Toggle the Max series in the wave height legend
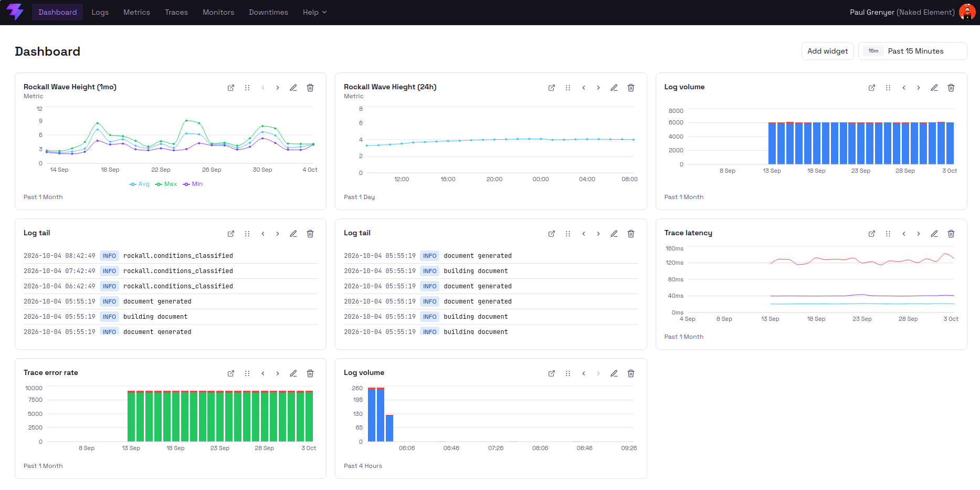Viewport: 980px width, 490px height. click(x=166, y=184)
